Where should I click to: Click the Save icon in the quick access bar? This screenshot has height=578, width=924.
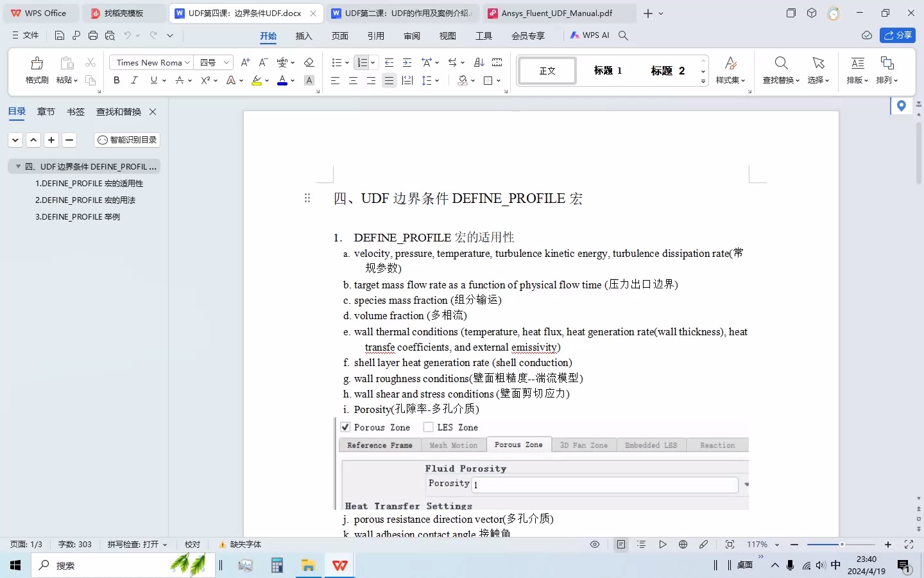point(60,35)
